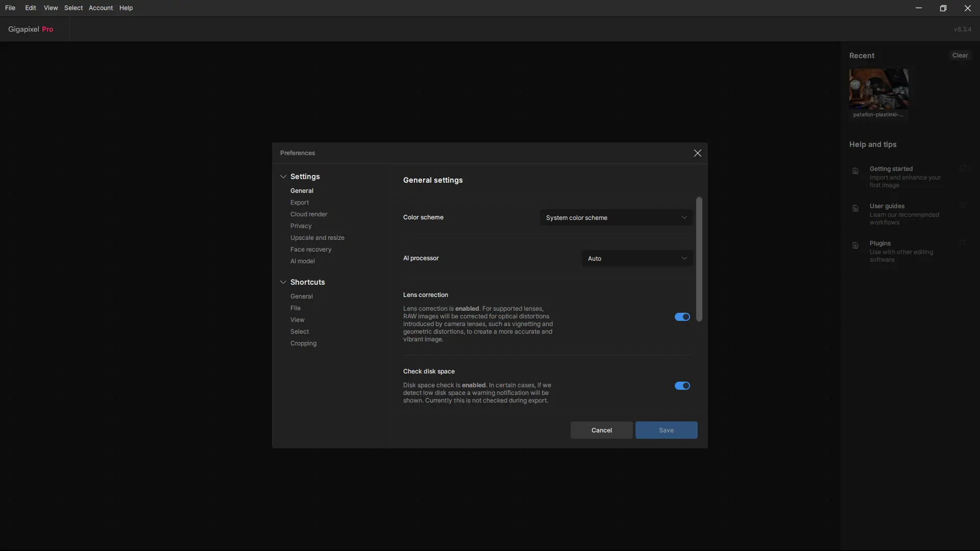Open the Account menu
Viewport: 980px width, 551px height.
[x=101, y=8]
